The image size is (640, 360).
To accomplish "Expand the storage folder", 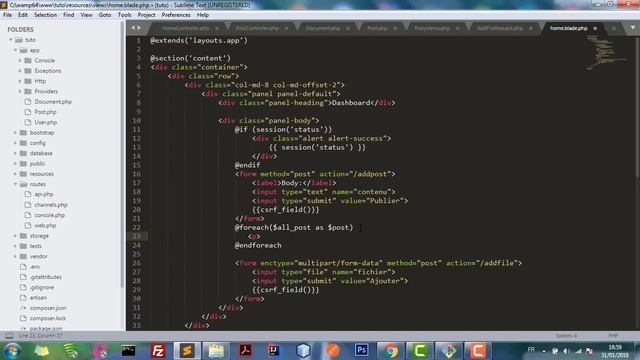I will click(15, 236).
